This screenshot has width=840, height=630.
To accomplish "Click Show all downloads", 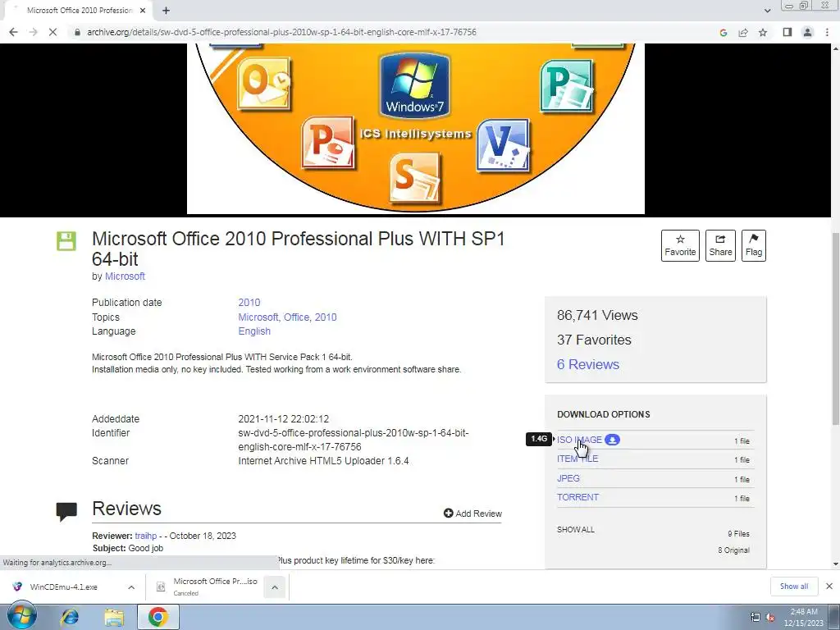I will click(793, 586).
